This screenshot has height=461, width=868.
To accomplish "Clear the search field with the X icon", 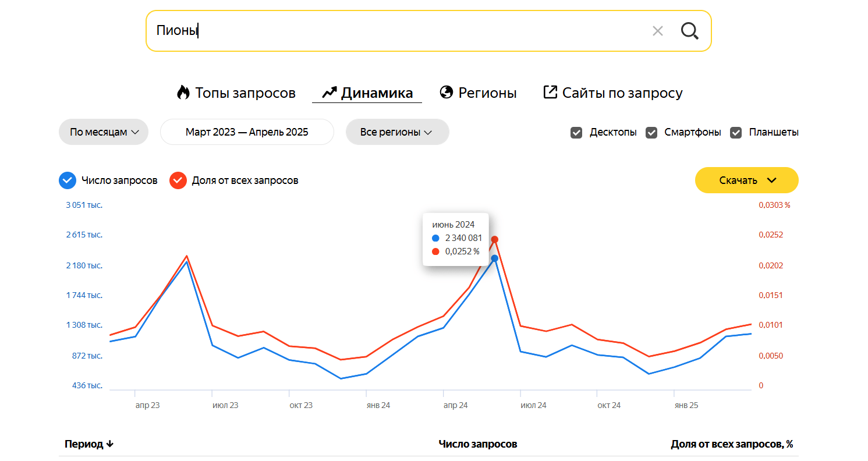I will [658, 31].
